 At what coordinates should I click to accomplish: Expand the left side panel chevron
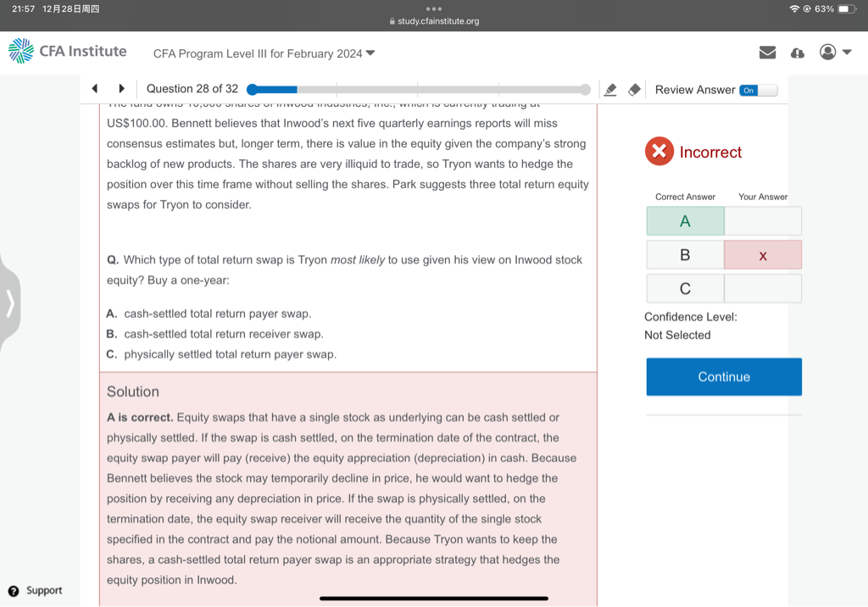click(11, 303)
